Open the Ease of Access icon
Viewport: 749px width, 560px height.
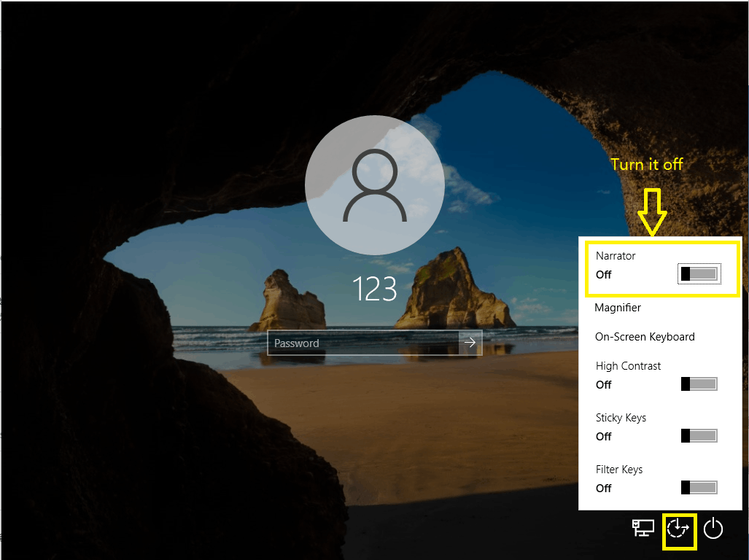678,529
